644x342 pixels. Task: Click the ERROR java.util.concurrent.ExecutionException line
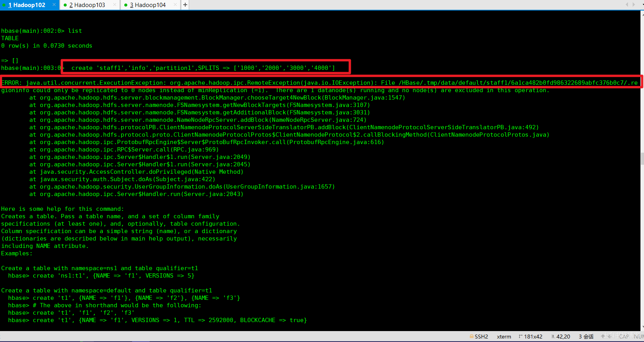pos(320,83)
